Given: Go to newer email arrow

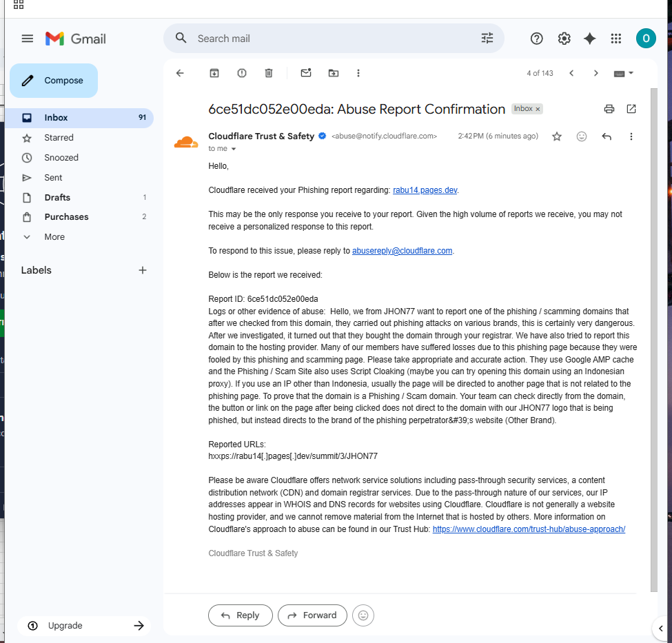Looking at the screenshot, I should click(571, 73).
